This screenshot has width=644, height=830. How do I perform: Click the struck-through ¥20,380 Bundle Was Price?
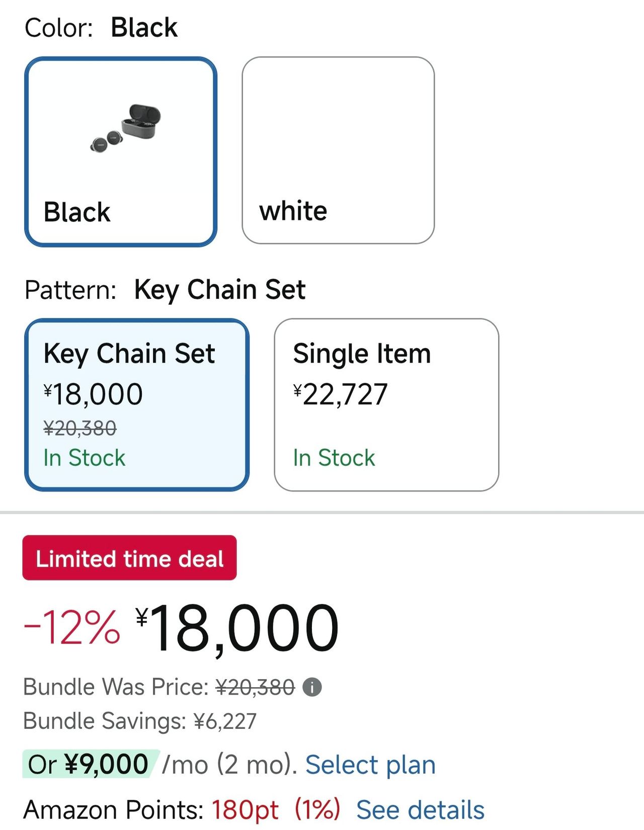pyautogui.click(x=255, y=687)
